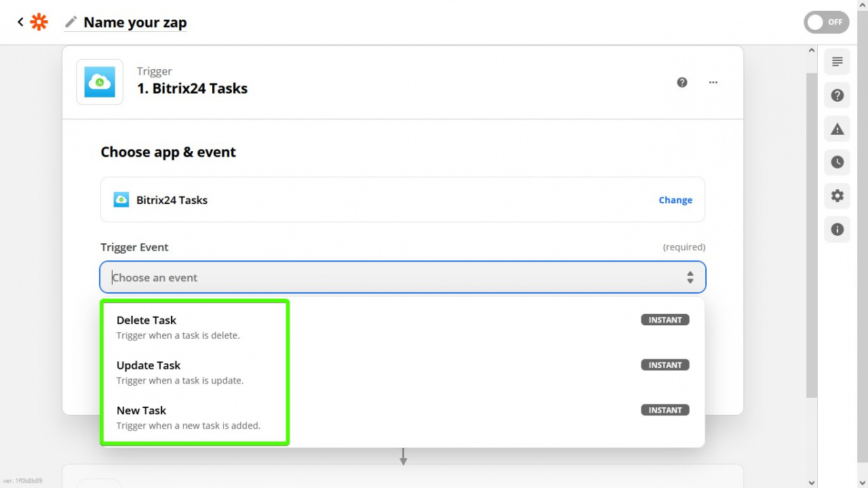The width and height of the screenshot is (868, 488).
Task: Open trigger step help question mark
Action: (x=682, y=82)
